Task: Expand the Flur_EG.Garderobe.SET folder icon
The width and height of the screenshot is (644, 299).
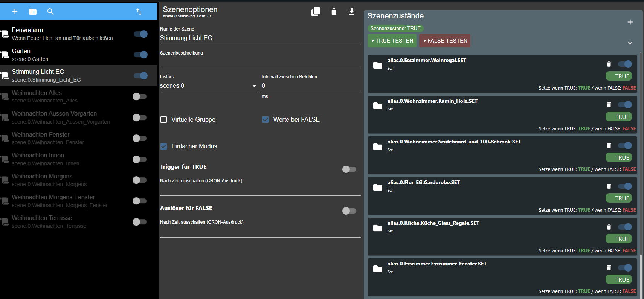Action: (378, 187)
